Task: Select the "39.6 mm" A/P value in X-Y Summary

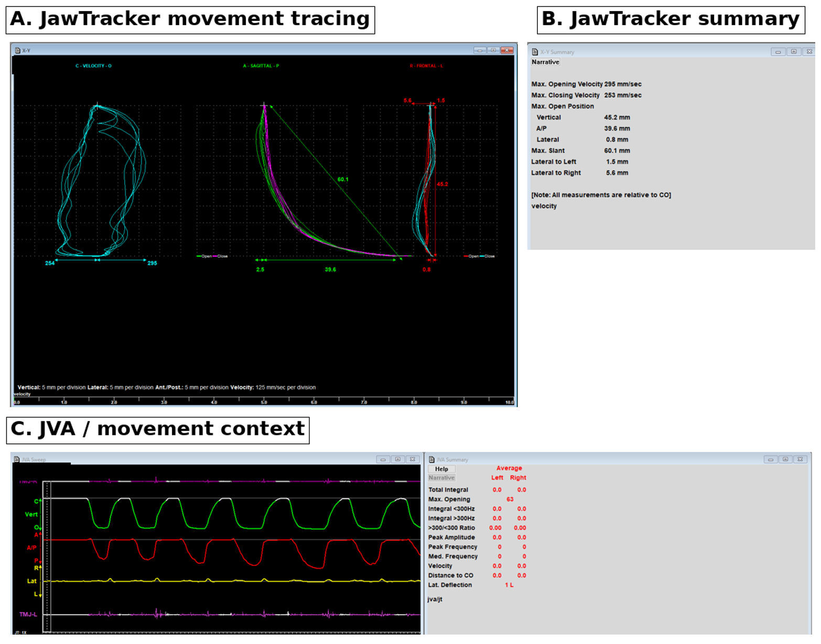Action: click(x=617, y=128)
